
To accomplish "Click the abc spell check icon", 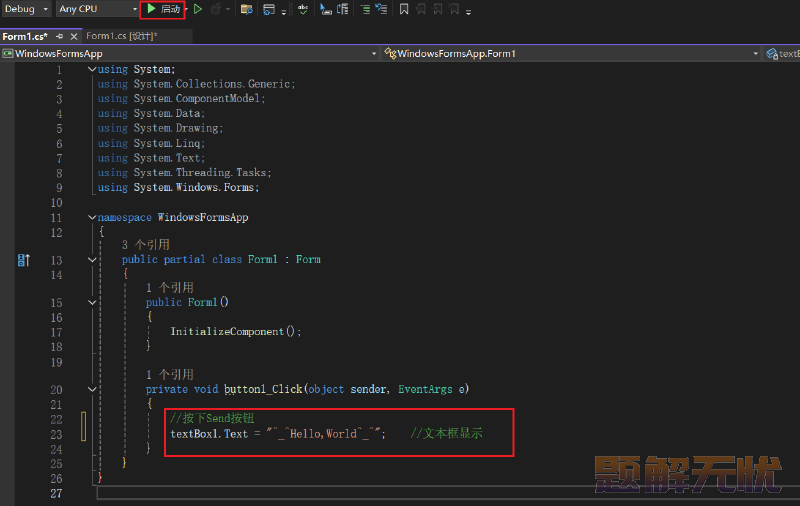I will pos(303,9).
